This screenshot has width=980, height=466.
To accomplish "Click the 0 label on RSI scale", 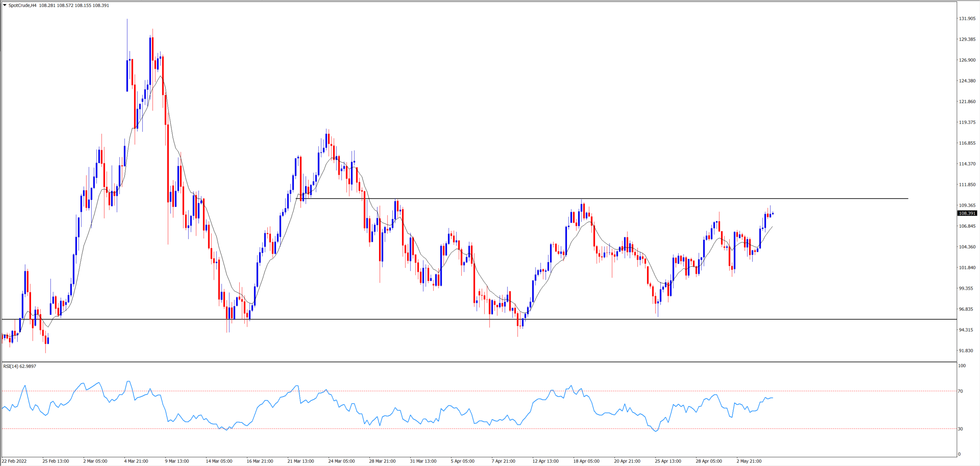I will point(959,454).
